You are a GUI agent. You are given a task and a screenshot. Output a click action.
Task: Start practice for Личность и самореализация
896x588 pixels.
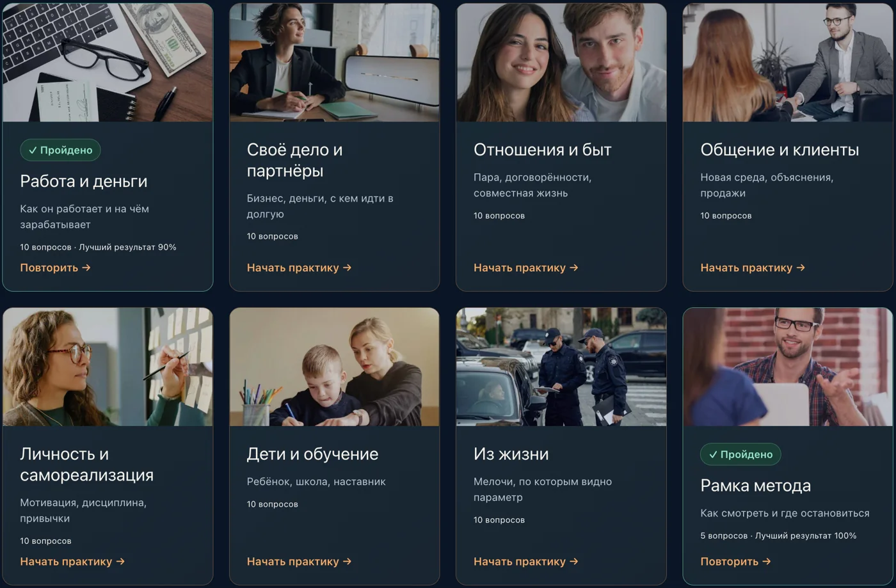click(x=72, y=561)
